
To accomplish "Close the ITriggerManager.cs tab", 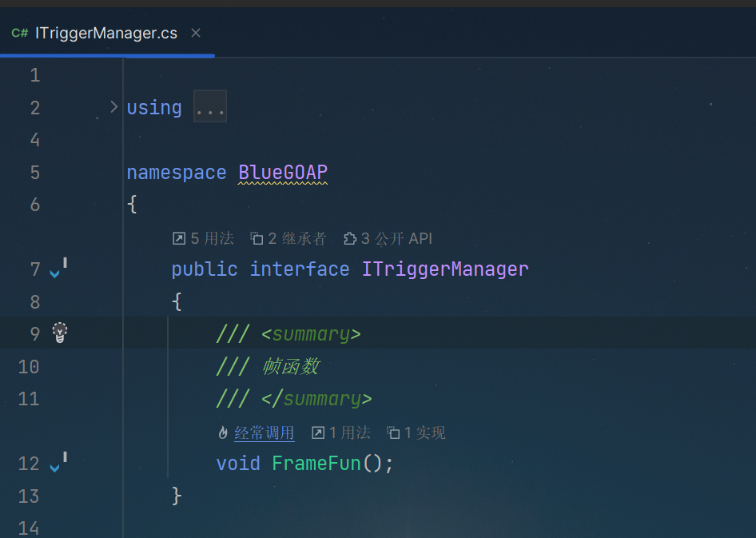I will tap(195, 34).
